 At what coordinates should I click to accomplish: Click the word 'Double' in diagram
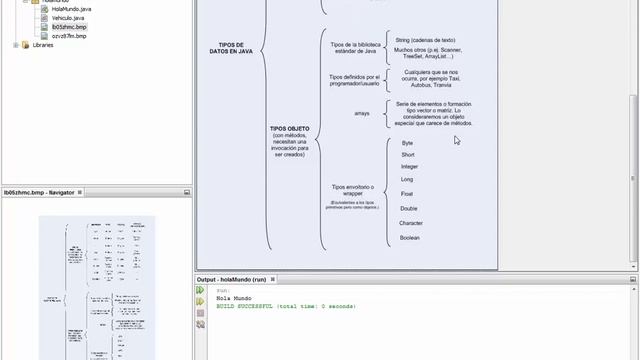point(409,209)
